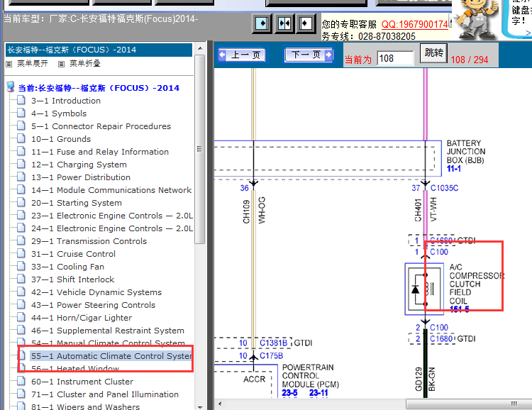Click connector label C1381B
This screenshot has height=410, width=532.
[274, 343]
